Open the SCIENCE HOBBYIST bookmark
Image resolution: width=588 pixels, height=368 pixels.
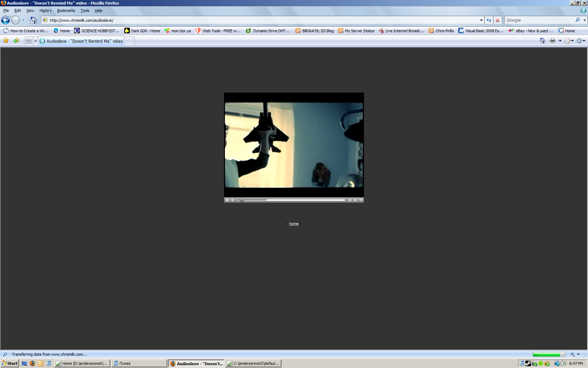pos(97,31)
